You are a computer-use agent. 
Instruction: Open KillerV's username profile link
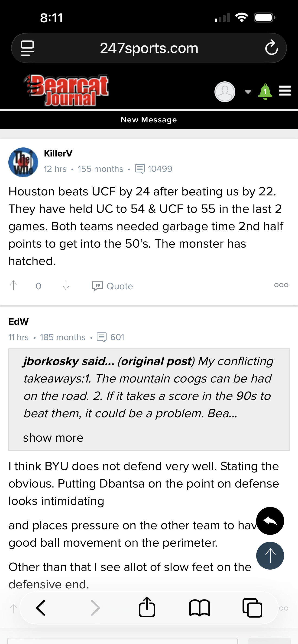pyautogui.click(x=58, y=153)
